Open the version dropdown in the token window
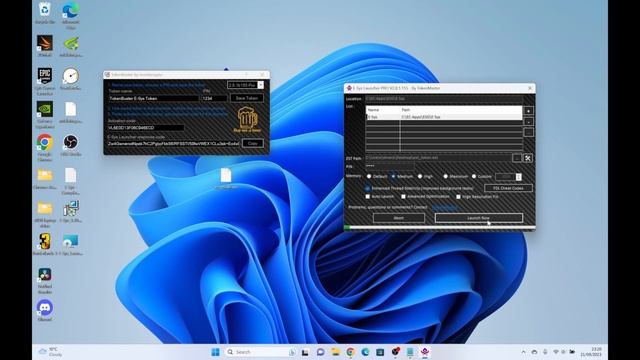 click(260, 85)
